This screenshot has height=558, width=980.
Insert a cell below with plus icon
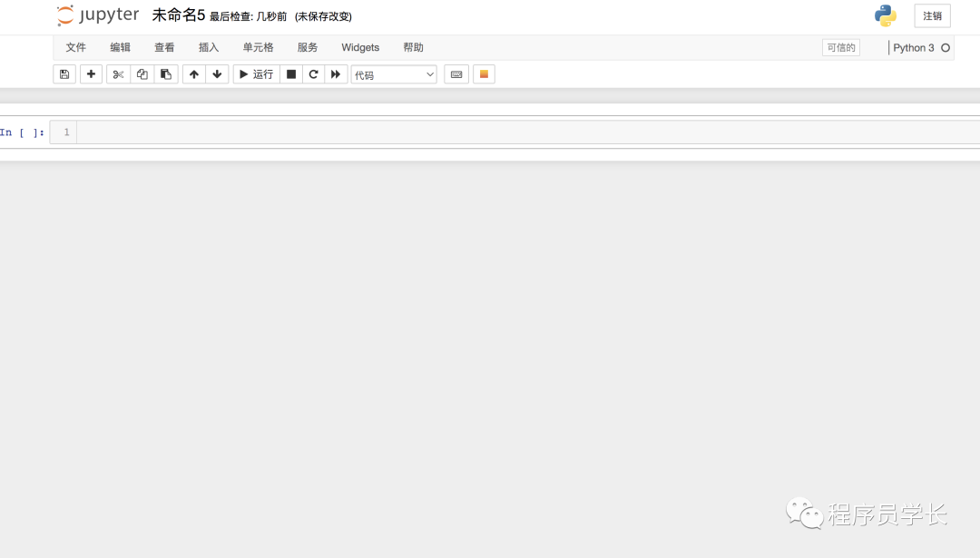coord(92,74)
